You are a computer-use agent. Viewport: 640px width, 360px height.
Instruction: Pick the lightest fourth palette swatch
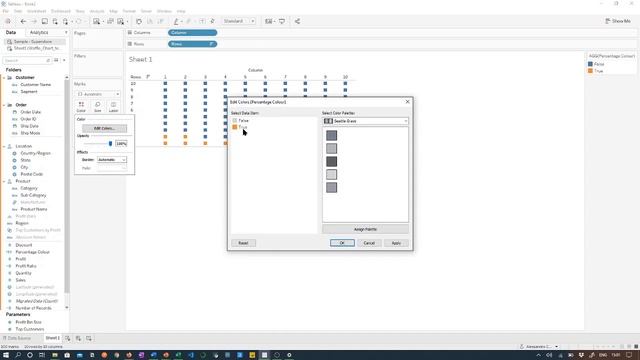331,175
